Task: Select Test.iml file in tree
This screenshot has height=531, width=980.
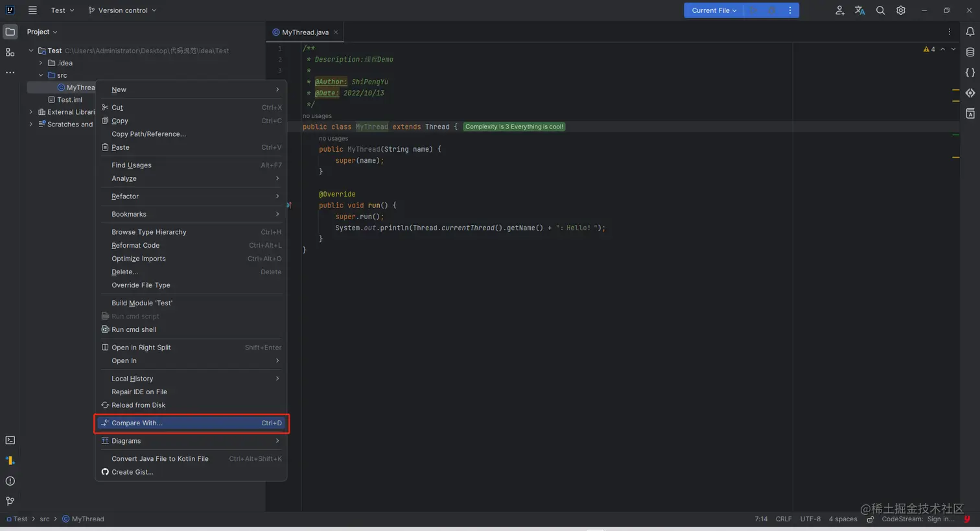Action: pos(65,100)
